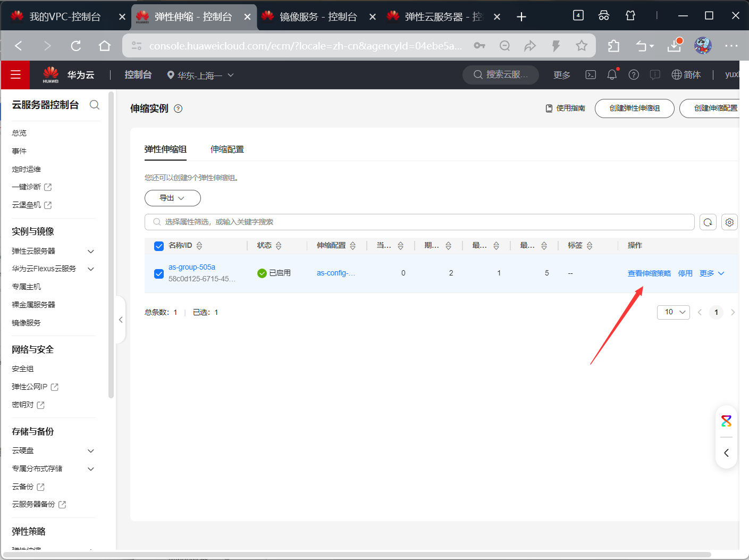Open the as-config-… configuration link
Viewport: 749px width, 560px height.
pyautogui.click(x=336, y=273)
